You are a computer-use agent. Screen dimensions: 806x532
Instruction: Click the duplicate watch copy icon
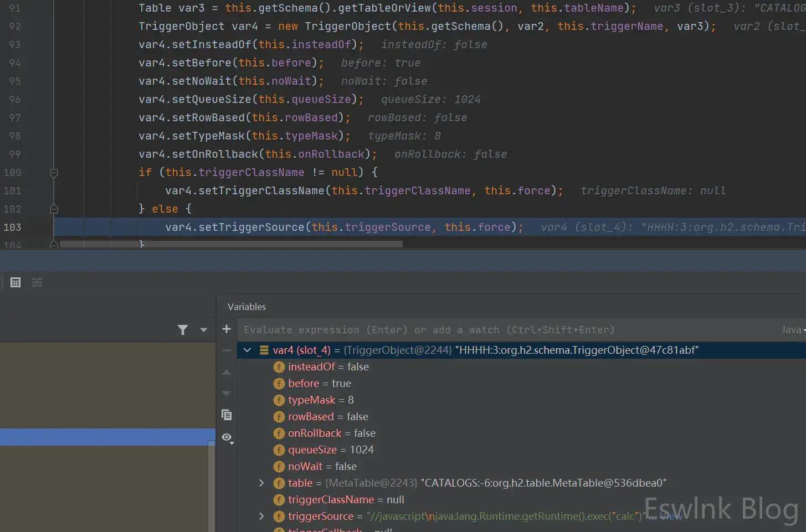click(227, 415)
